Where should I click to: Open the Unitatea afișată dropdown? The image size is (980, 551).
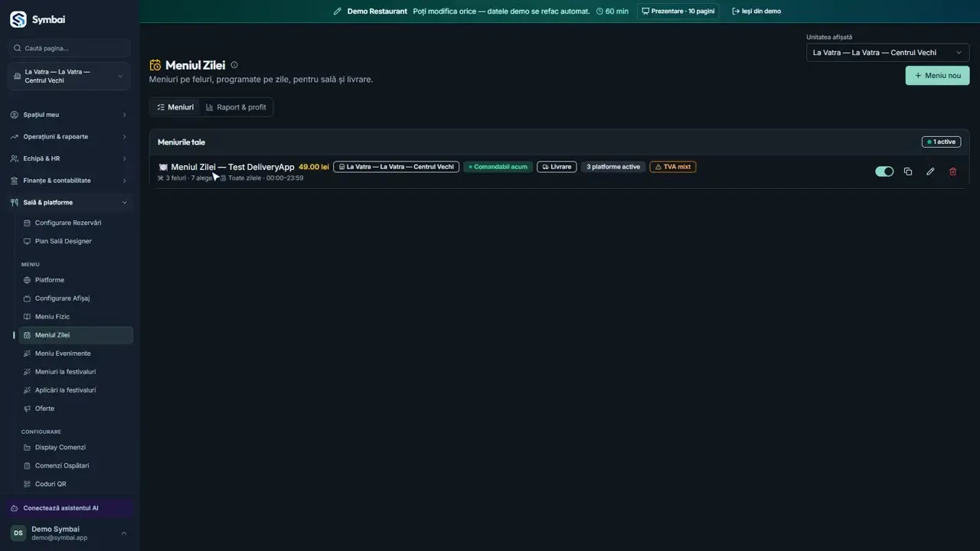[x=887, y=53]
